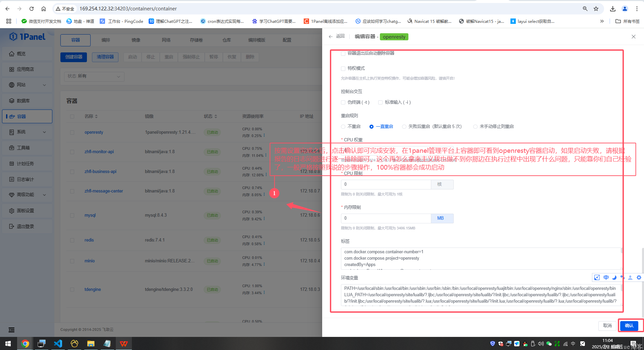Viewport: 644px width, 350px height.
Task: Check the 伪终端 (-t) option
Action: (343, 102)
